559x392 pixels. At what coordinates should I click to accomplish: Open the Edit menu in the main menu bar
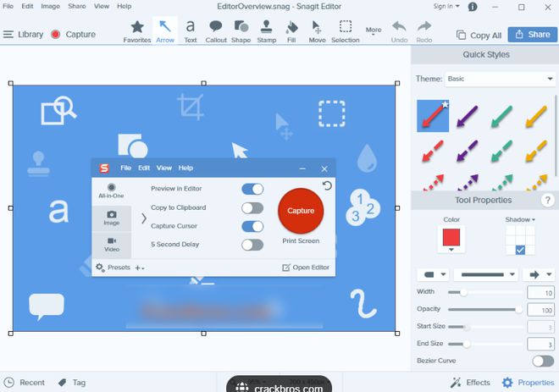[27, 6]
